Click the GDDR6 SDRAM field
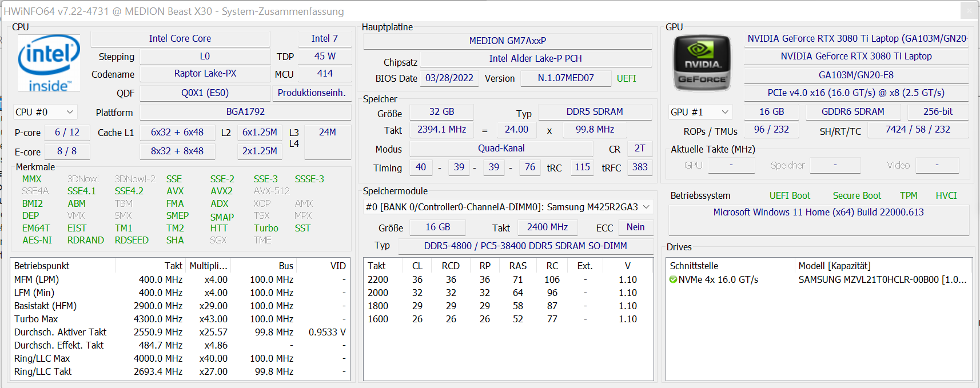Viewport: 980px width, 388px height. [x=853, y=112]
